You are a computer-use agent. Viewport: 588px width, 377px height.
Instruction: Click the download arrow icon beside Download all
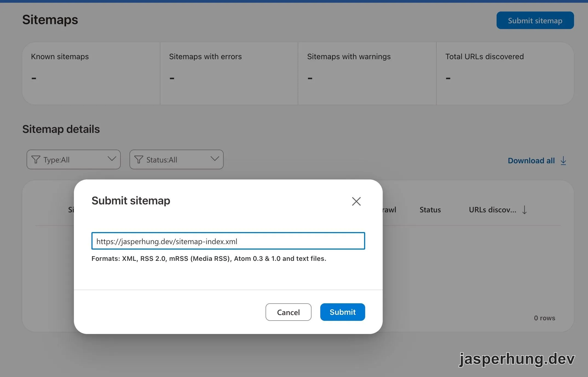[x=563, y=161]
